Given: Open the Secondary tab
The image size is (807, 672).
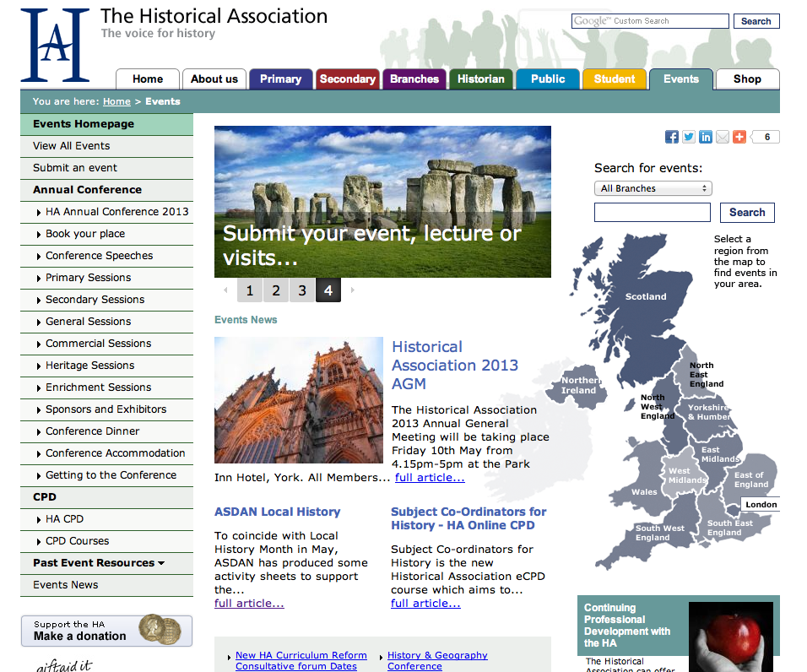Looking at the screenshot, I should click(x=347, y=79).
